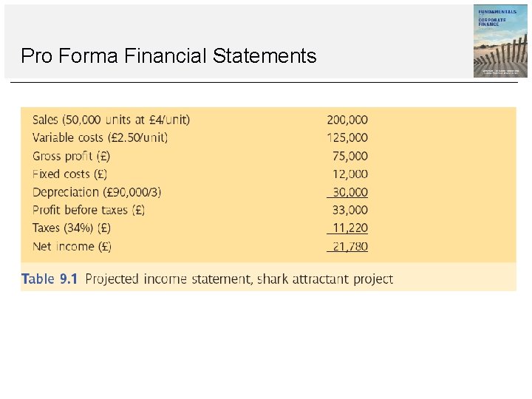532x399 pixels.
Task: Click the 21,780 net income figure
Action: coord(349,246)
